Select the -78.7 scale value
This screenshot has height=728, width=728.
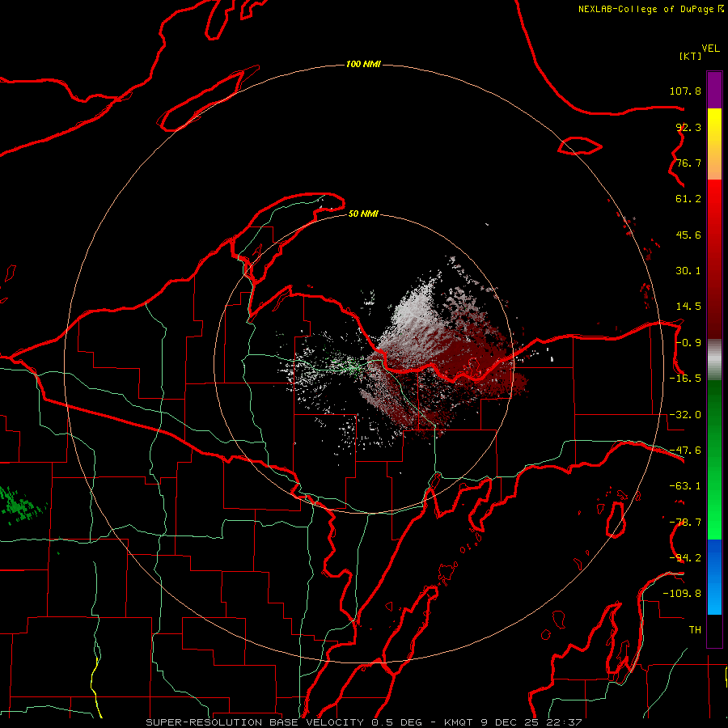pos(685,523)
